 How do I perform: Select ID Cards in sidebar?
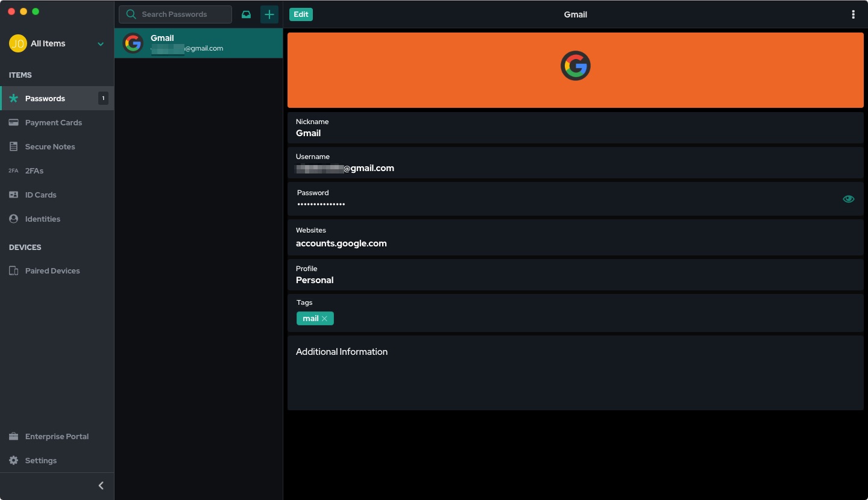pyautogui.click(x=57, y=195)
